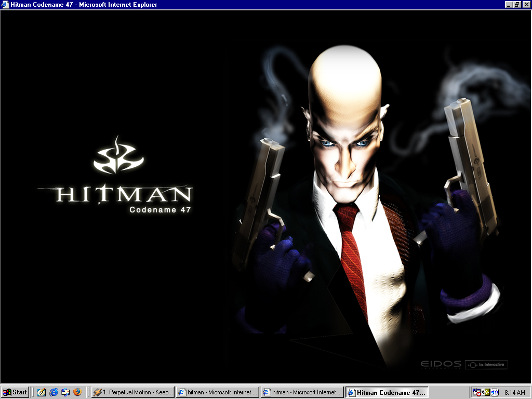Click the tray icon with the red circle
Image resolution: width=532 pixels, height=399 pixels.
pyautogui.click(x=477, y=392)
